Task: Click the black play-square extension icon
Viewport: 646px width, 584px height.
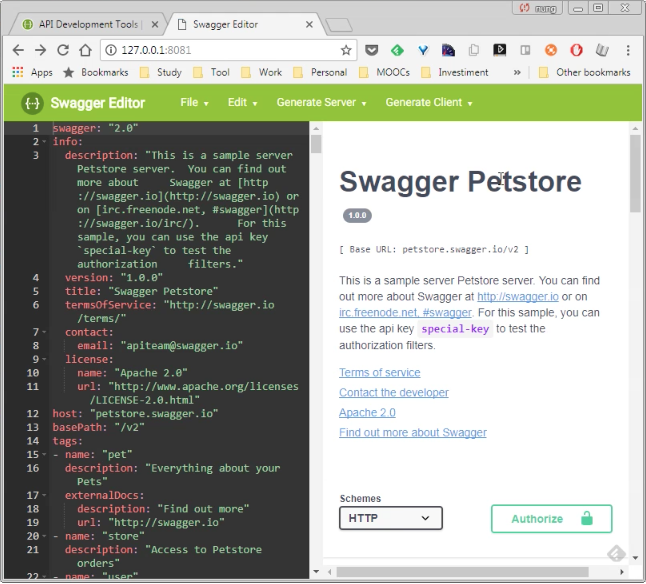Action: (499, 50)
